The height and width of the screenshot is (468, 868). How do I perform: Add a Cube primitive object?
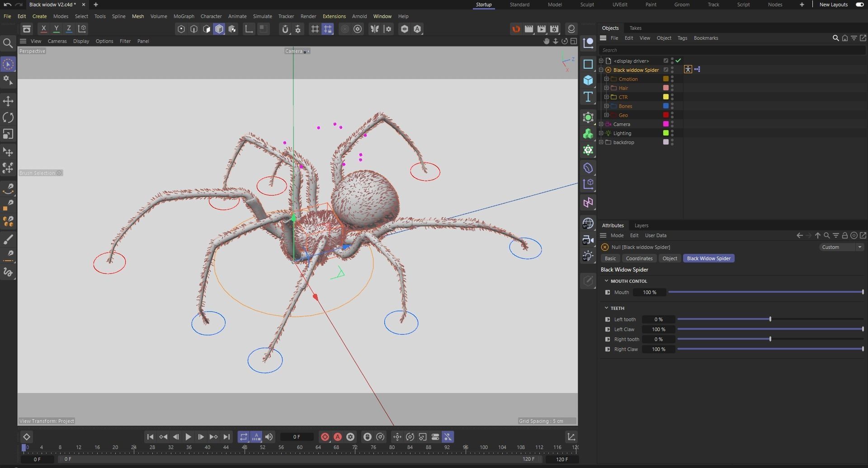click(x=588, y=80)
